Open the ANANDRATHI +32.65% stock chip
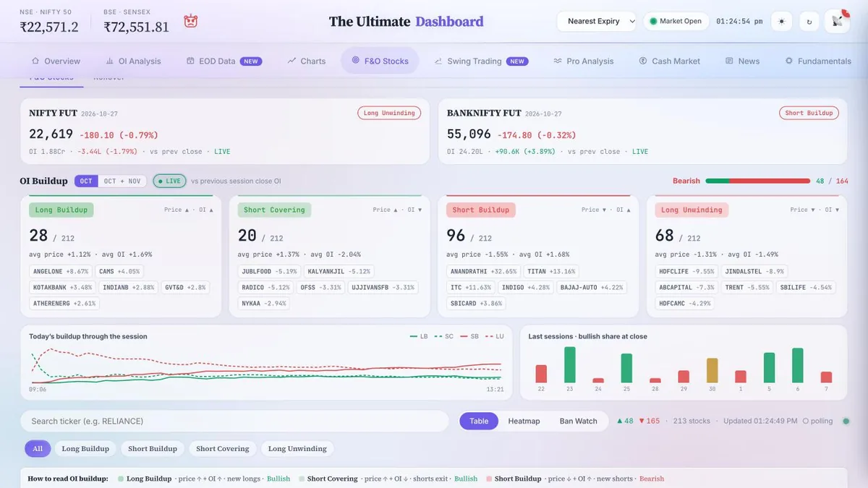868x488 pixels. 483,271
